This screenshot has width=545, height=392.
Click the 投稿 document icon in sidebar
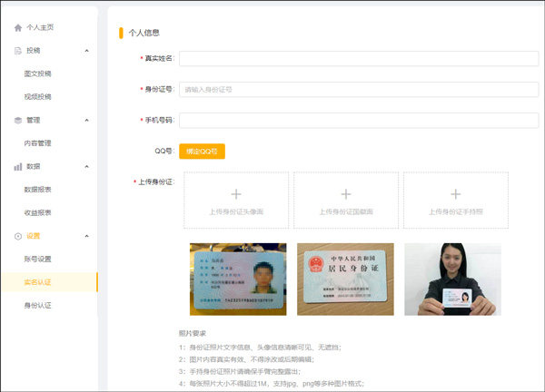tap(18, 51)
